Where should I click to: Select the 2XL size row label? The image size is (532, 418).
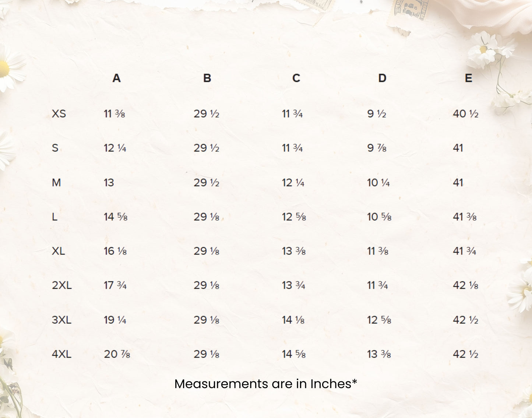61,285
